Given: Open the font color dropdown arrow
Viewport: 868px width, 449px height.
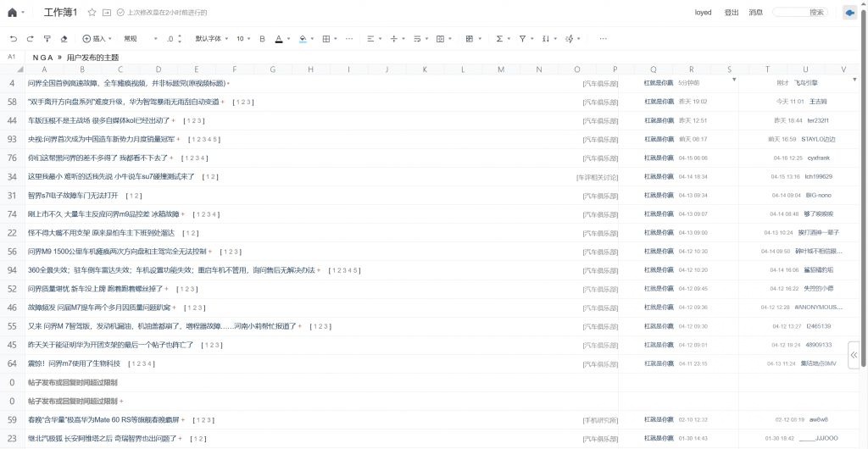Looking at the screenshot, I should pyautogui.click(x=289, y=39).
